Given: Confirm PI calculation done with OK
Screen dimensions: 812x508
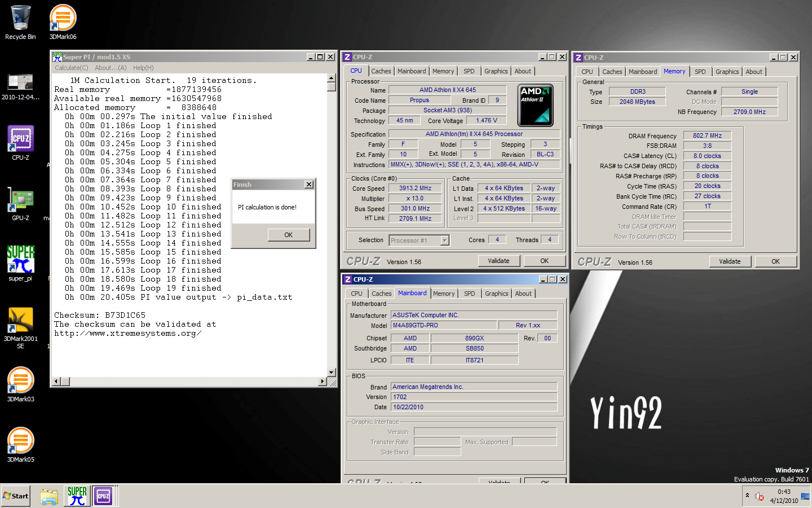Looking at the screenshot, I should click(x=288, y=235).
